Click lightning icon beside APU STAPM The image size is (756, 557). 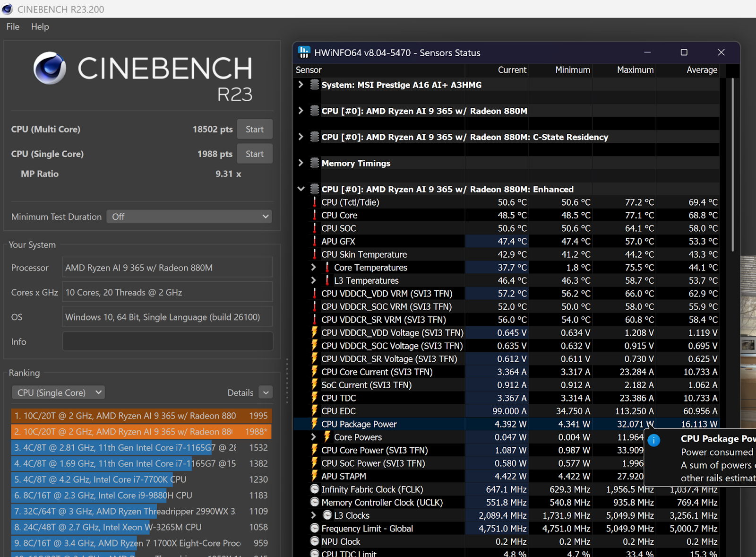click(315, 476)
